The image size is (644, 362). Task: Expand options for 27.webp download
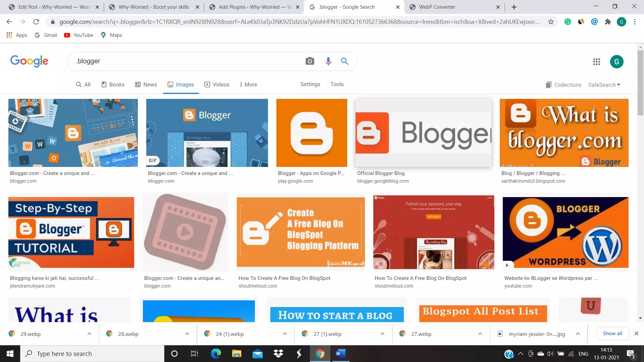pos(480,334)
